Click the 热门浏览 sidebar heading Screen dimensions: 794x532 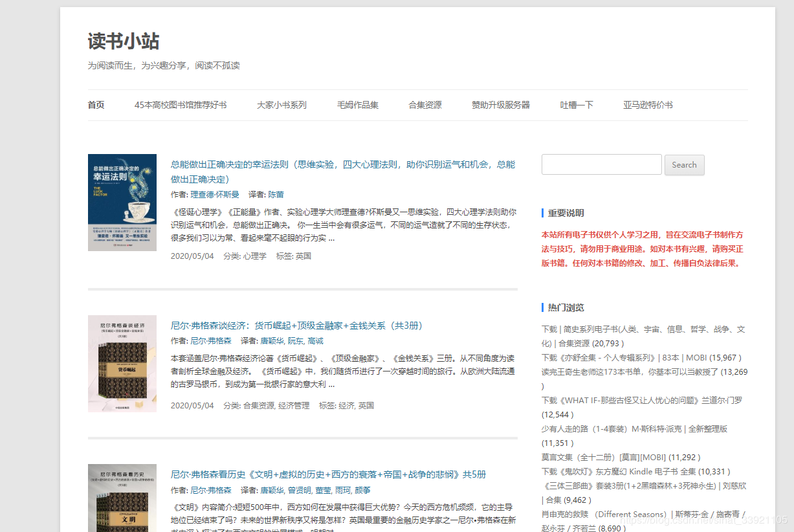pos(566,307)
